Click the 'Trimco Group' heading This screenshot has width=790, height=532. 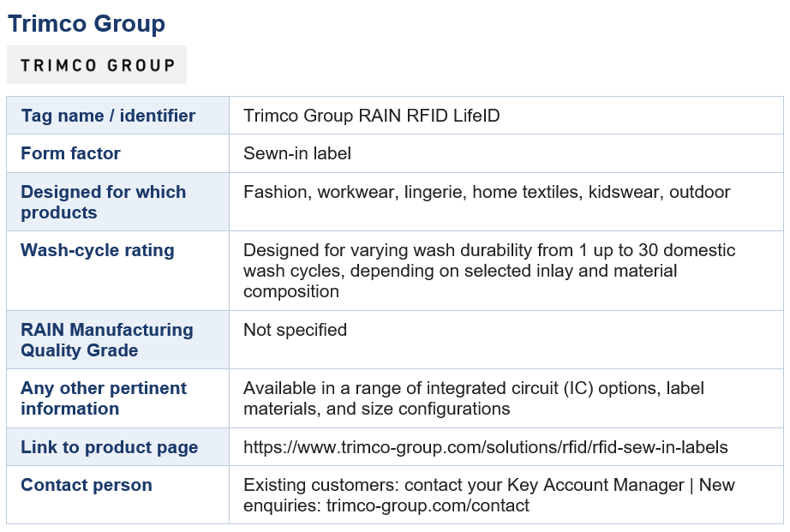(x=87, y=24)
